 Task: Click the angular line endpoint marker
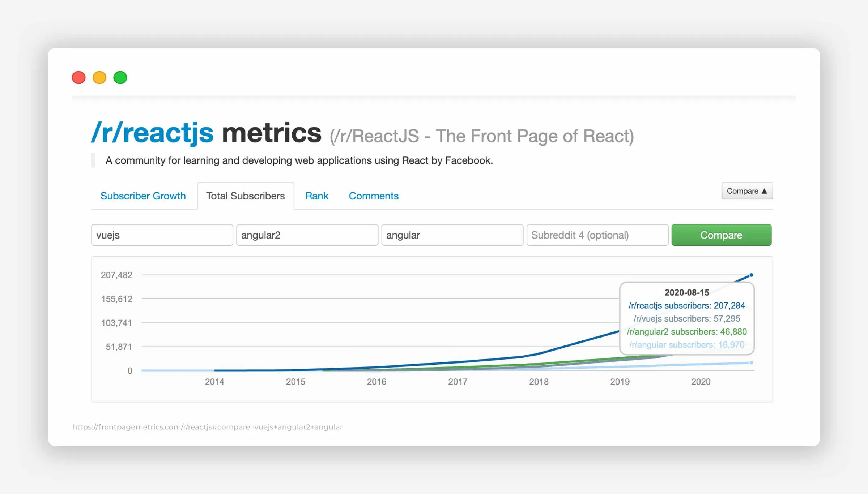[x=751, y=362]
